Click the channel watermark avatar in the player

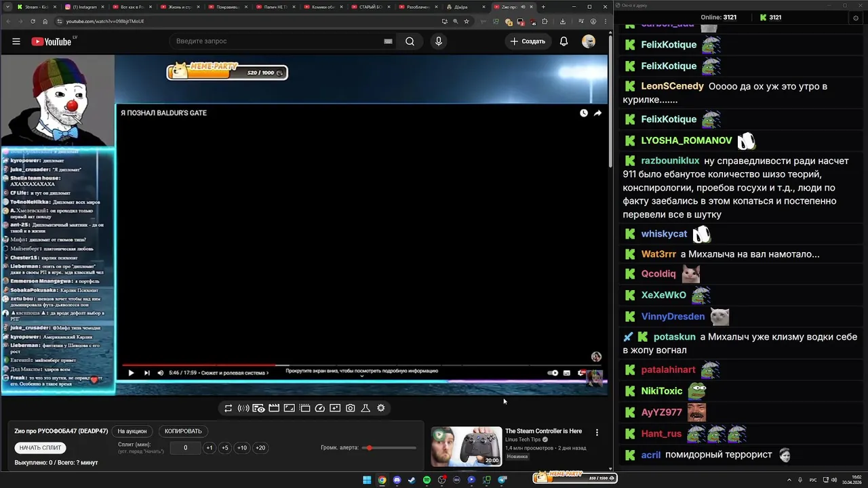(596, 357)
